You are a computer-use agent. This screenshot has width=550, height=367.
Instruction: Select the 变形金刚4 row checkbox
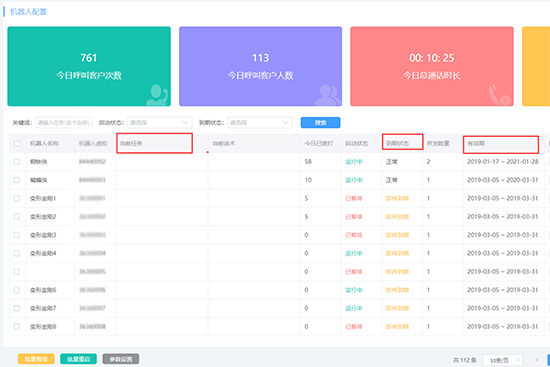tap(16, 253)
